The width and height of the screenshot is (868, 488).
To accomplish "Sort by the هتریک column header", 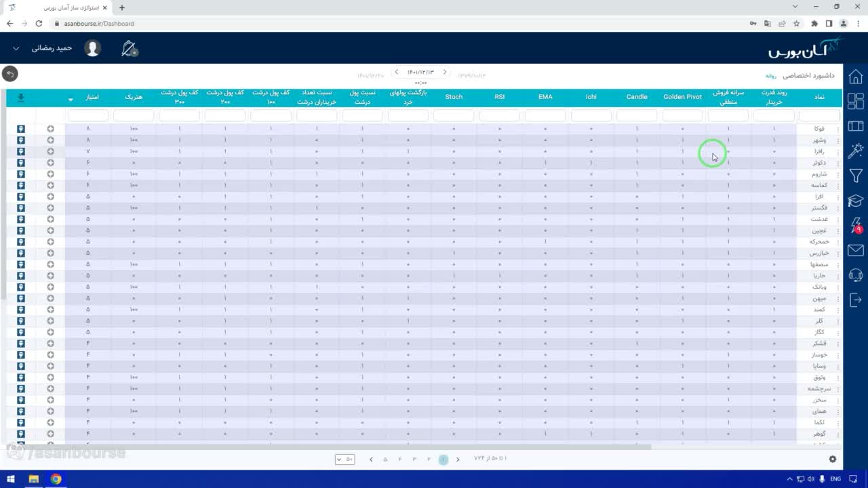I will (134, 98).
